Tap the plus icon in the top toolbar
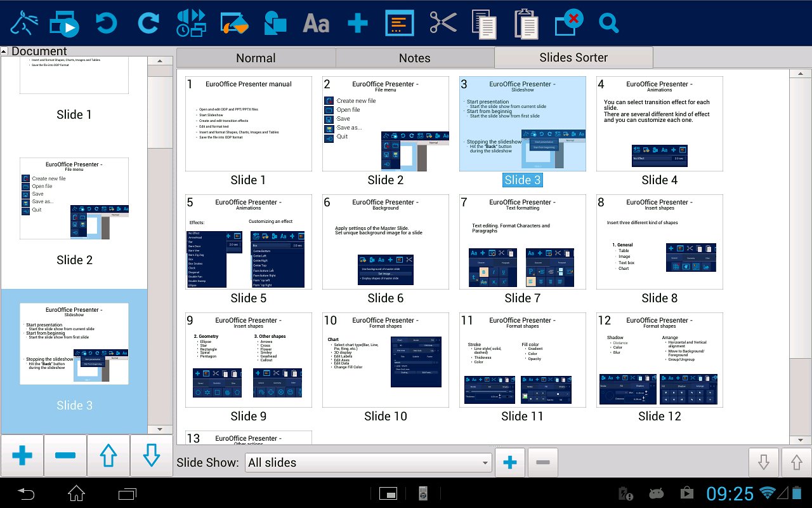This screenshot has height=508, width=812. pos(358,23)
